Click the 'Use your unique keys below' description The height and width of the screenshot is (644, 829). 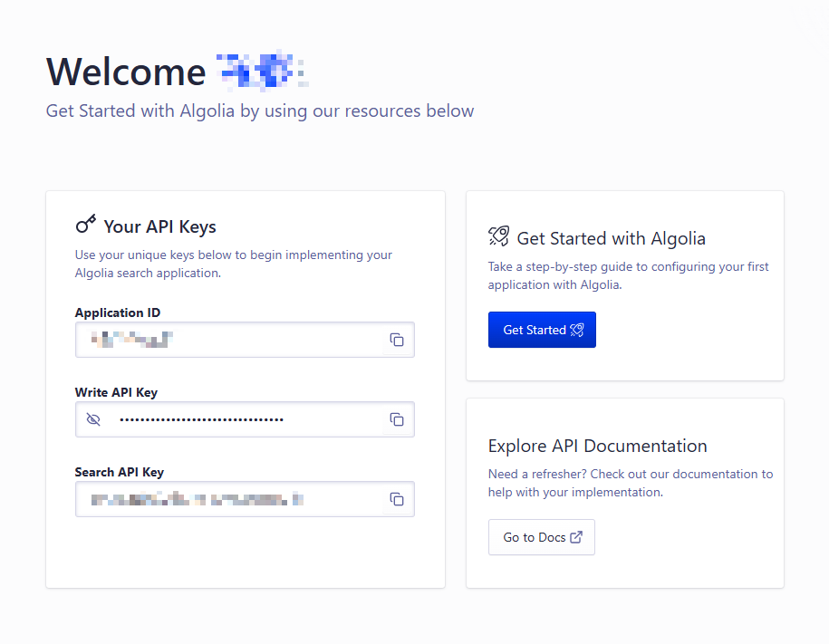pyautogui.click(x=233, y=264)
